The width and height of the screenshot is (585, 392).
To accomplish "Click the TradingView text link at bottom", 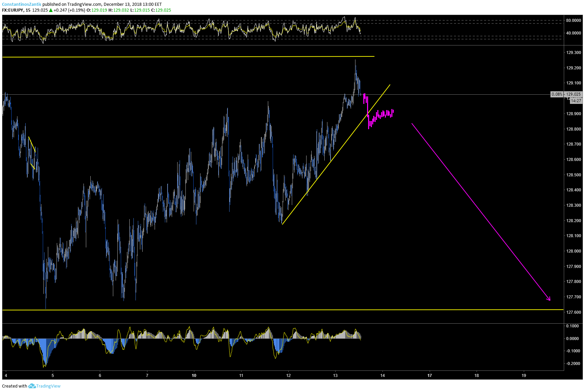I will [48, 386].
